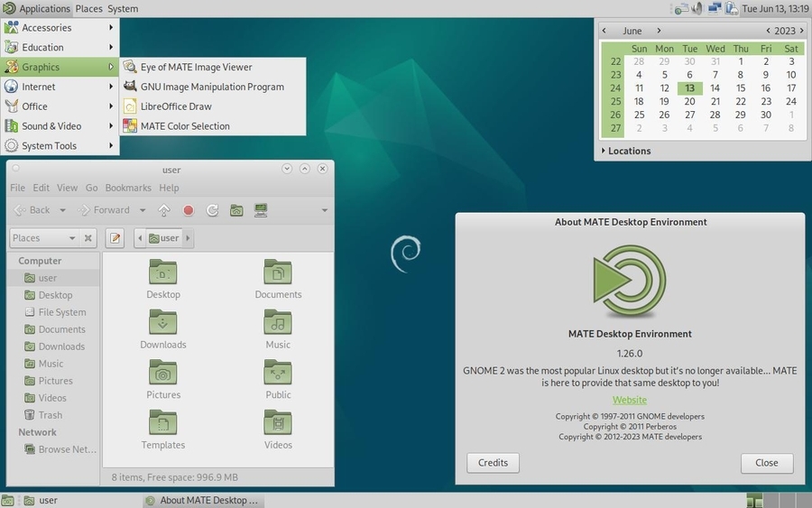Stop loading with the red stop icon
The height and width of the screenshot is (508, 812).
[189, 210]
